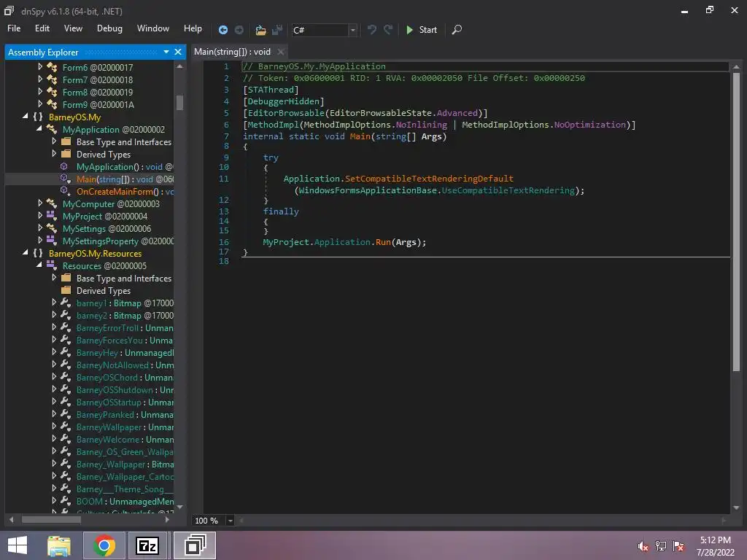
Task: Expand the Form6 class node
Action: click(x=40, y=67)
